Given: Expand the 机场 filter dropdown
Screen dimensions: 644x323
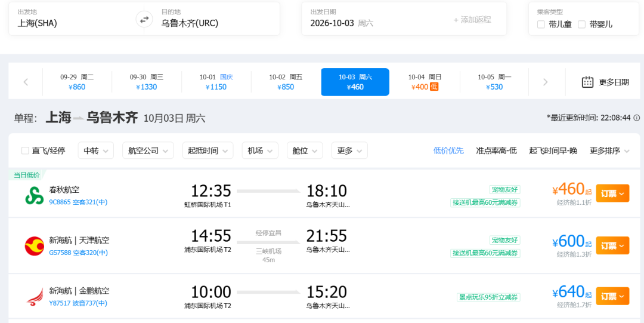Looking at the screenshot, I should [260, 150].
